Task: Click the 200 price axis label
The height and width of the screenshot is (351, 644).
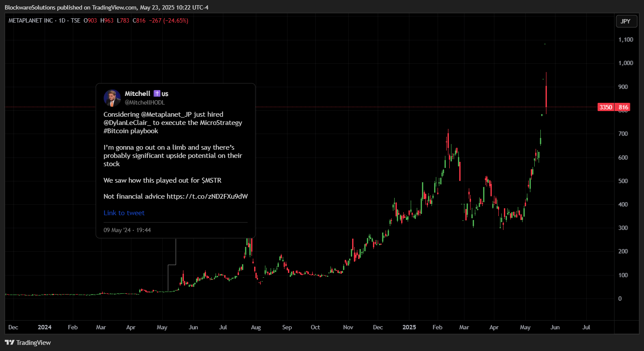Action: tap(624, 251)
